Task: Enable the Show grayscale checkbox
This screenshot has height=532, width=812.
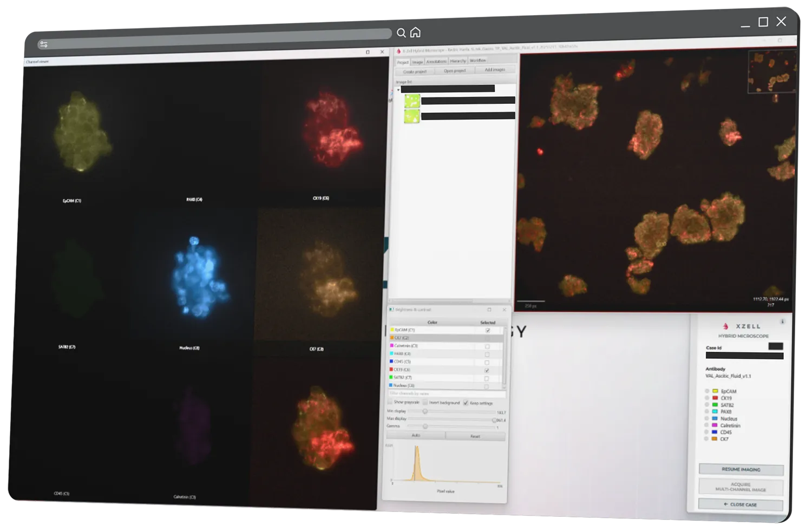Action: (390, 402)
